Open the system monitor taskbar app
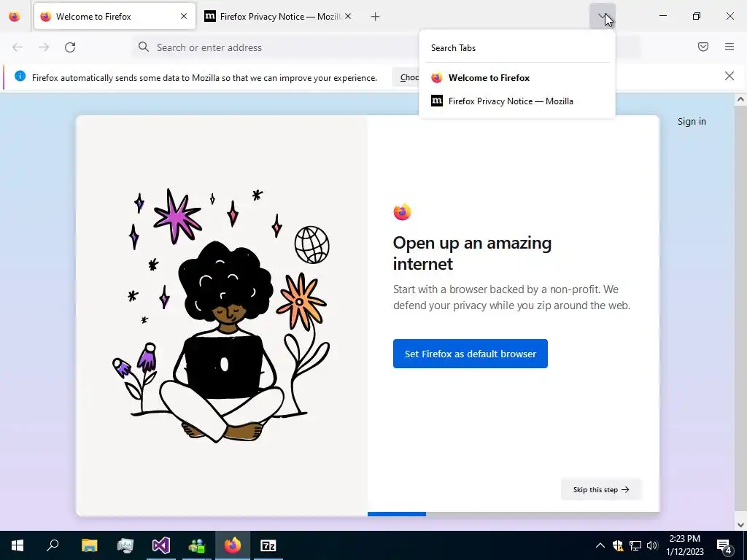Image resolution: width=747 pixels, height=560 pixels. (125, 545)
